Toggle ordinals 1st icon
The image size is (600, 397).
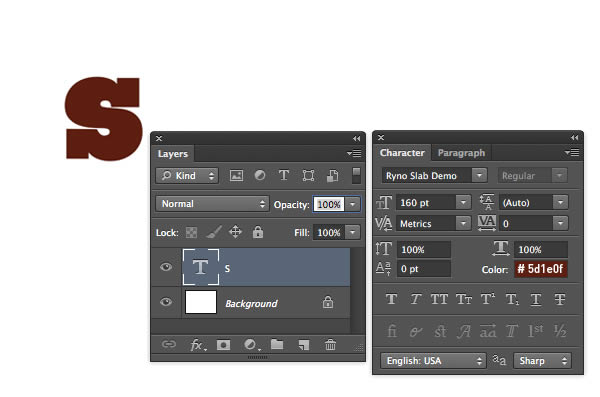coord(535,330)
